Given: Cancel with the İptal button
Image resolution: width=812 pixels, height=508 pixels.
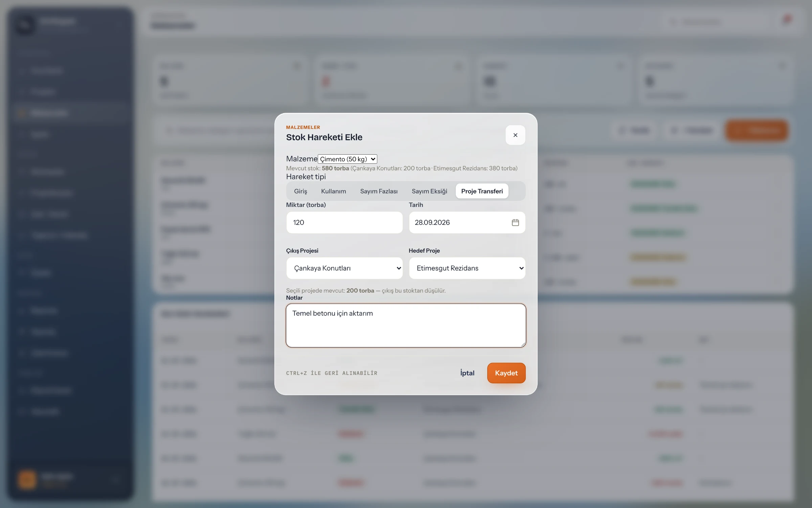Looking at the screenshot, I should pos(467,373).
